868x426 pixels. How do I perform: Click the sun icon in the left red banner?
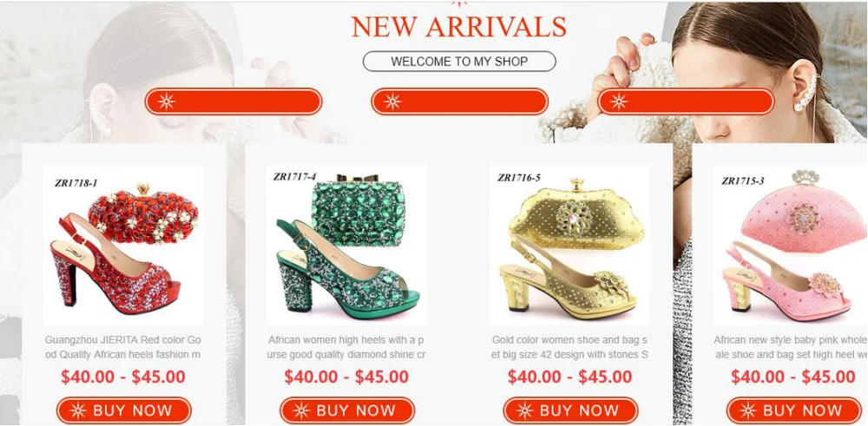point(166,102)
